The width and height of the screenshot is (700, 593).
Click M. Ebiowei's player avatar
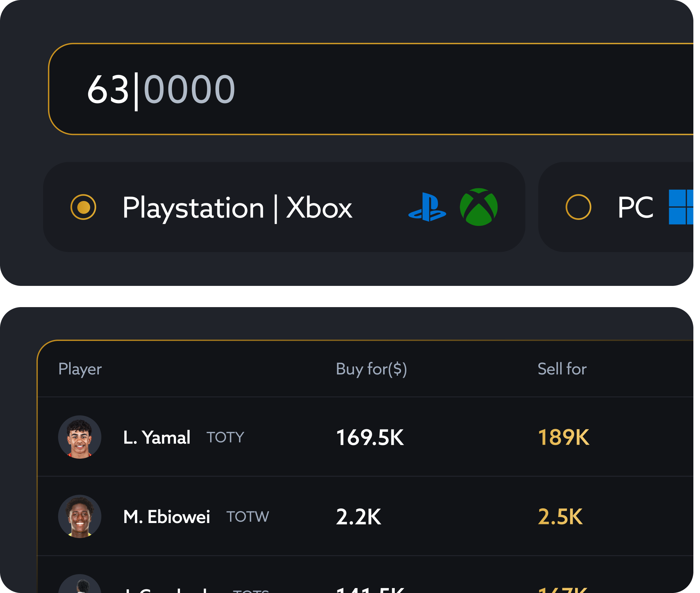click(x=80, y=516)
